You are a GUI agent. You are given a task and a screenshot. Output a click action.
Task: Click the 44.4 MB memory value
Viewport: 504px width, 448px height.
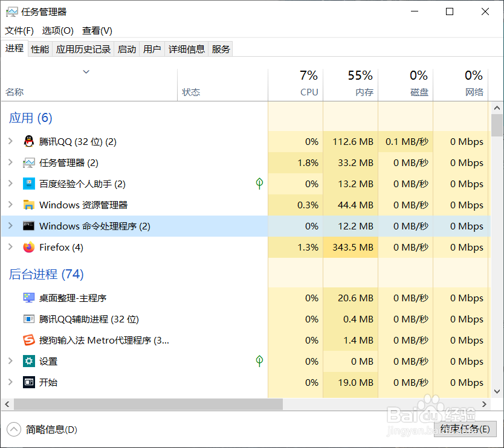(x=355, y=205)
